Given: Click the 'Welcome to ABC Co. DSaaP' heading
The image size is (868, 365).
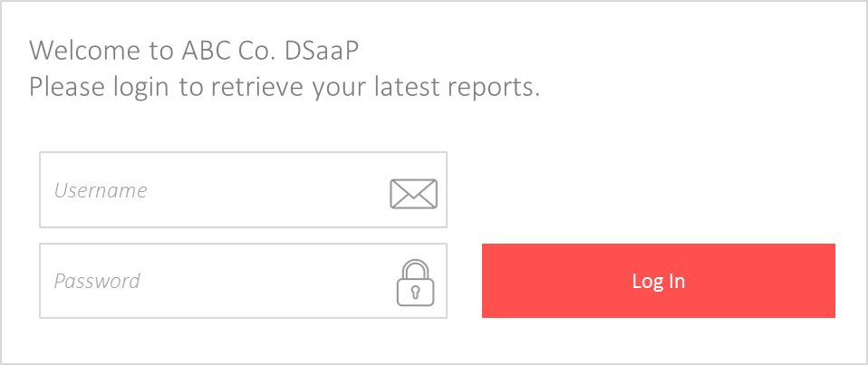Looking at the screenshot, I should [194, 50].
